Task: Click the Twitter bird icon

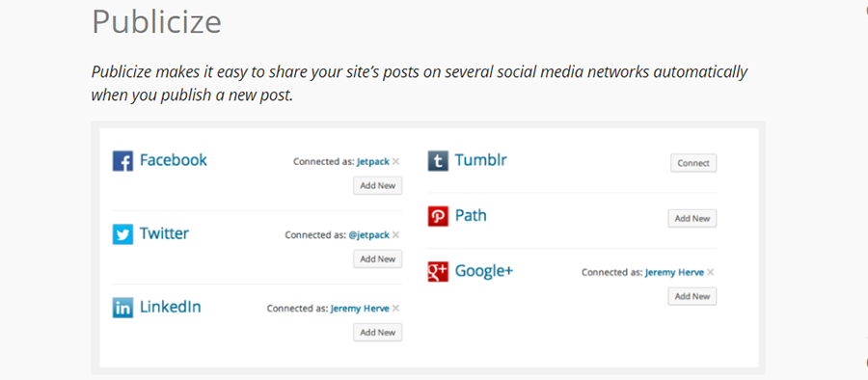Action: pos(122,234)
